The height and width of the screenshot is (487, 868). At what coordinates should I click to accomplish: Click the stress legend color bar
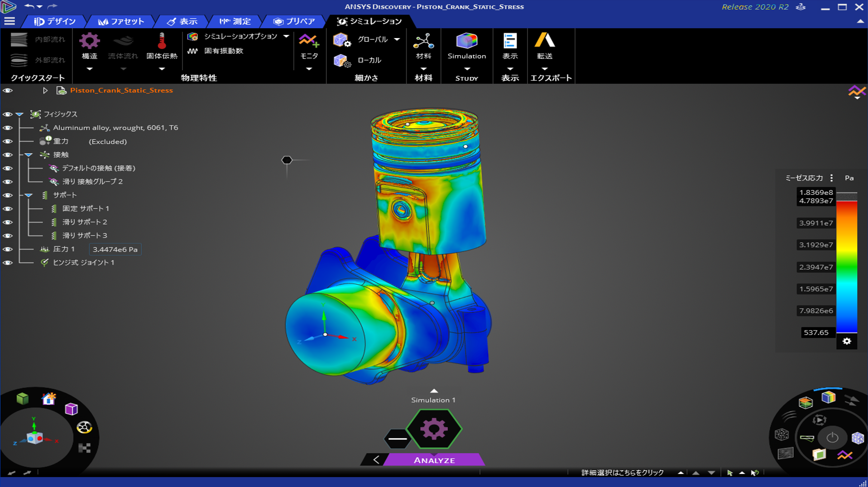point(846,267)
